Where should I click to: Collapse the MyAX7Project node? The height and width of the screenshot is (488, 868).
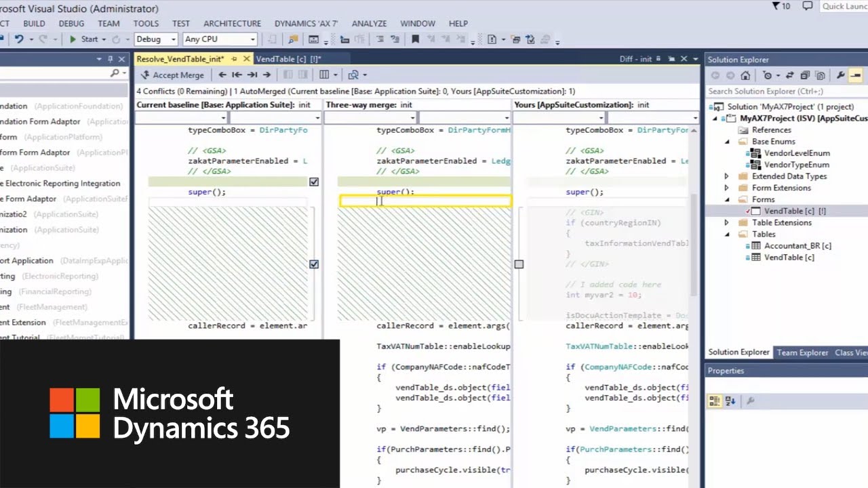(x=715, y=119)
